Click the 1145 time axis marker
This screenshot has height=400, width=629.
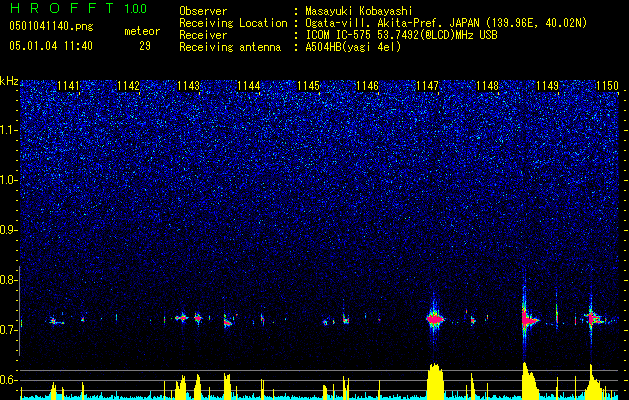(x=308, y=85)
